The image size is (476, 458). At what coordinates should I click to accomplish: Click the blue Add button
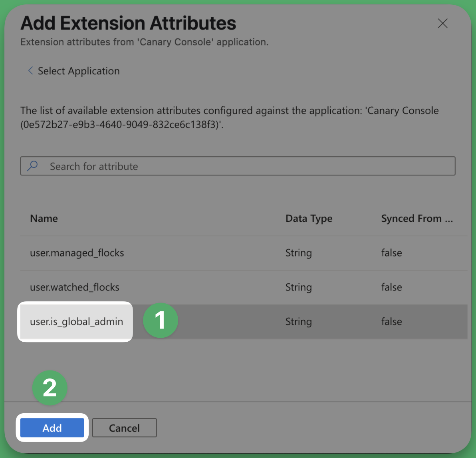(x=52, y=428)
